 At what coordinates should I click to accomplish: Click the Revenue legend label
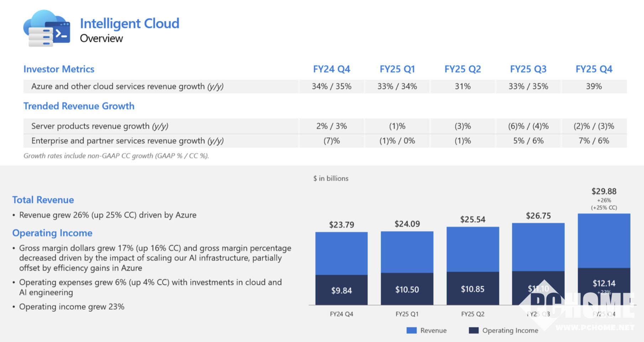[x=433, y=331]
